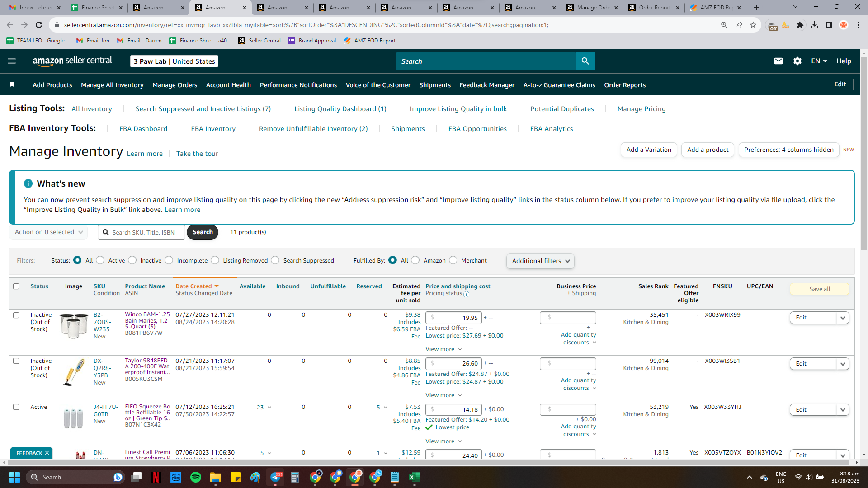
Task: Click the What's new info icon
Action: (28, 183)
